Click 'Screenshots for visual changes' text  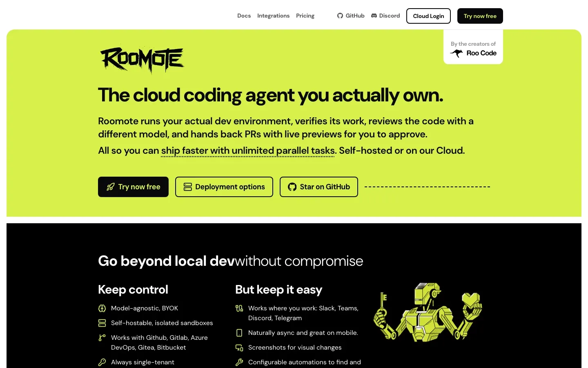click(x=295, y=348)
